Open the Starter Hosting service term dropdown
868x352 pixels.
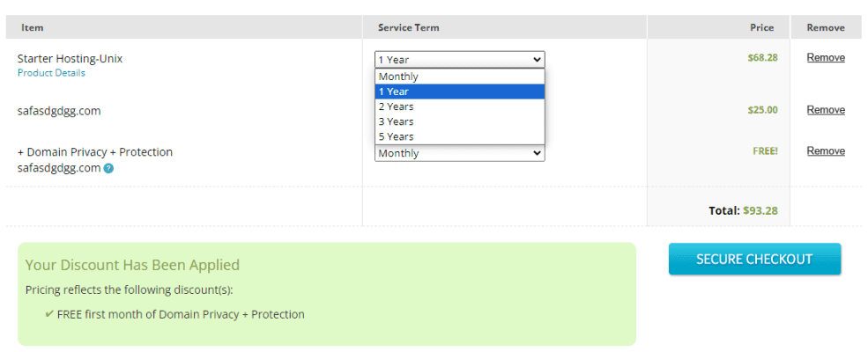coord(459,60)
